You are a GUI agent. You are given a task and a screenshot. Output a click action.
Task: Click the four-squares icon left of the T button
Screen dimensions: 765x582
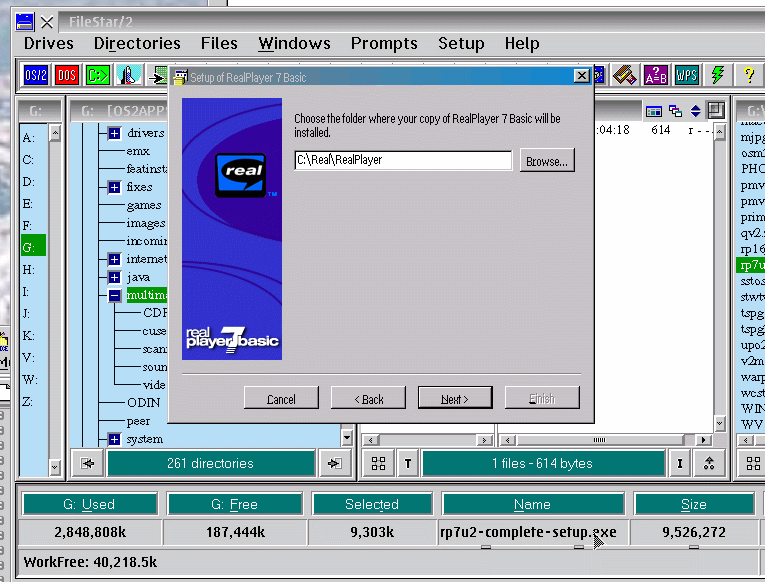click(379, 463)
